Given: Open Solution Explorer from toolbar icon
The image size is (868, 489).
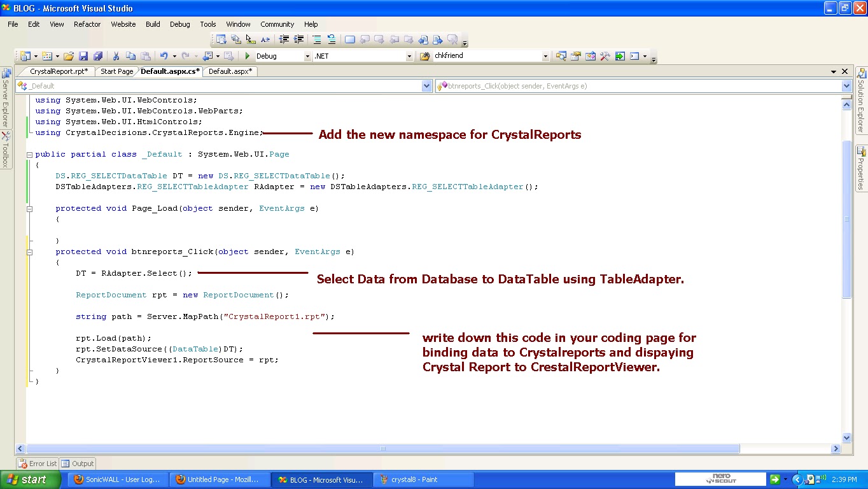Looking at the screenshot, I should coord(561,56).
